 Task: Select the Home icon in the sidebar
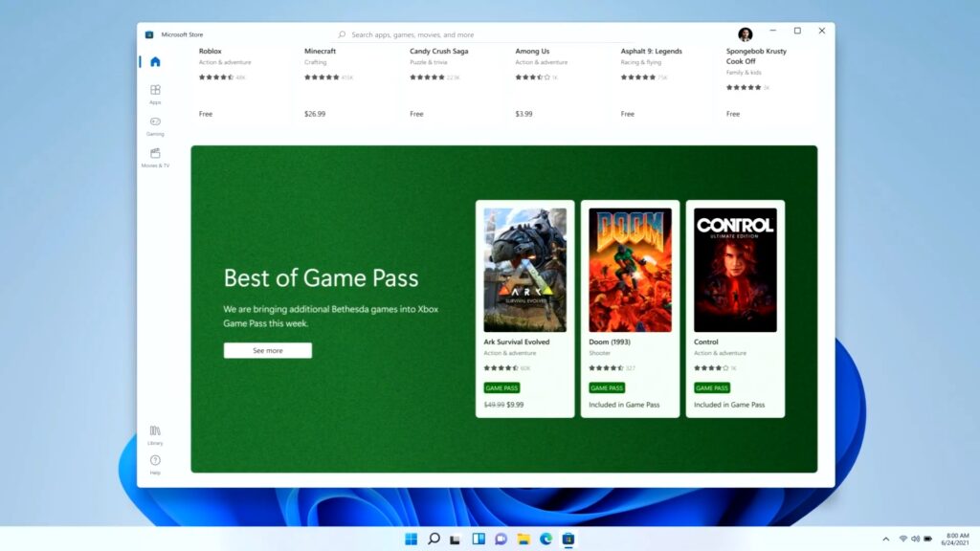pos(155,60)
